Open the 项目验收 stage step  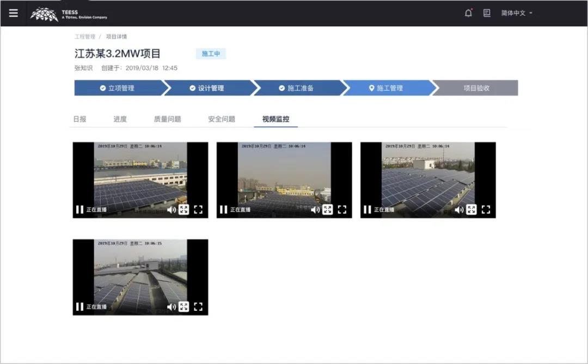(x=476, y=88)
